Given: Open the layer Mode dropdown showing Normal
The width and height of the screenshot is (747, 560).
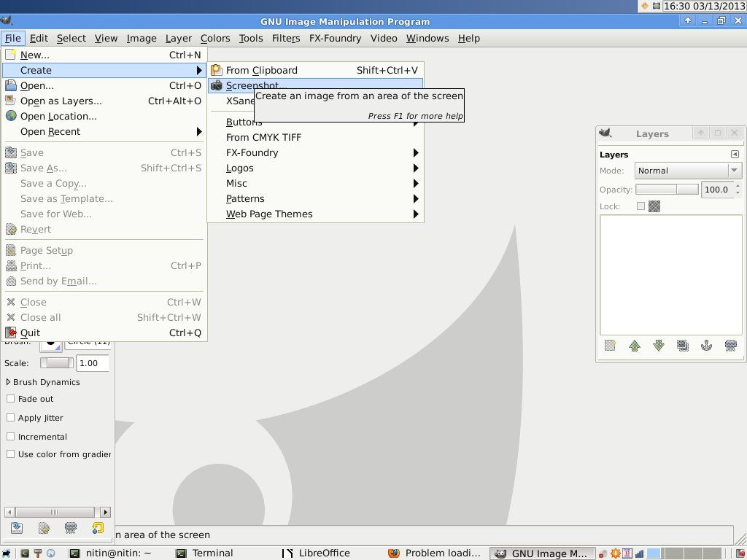Looking at the screenshot, I should [687, 171].
